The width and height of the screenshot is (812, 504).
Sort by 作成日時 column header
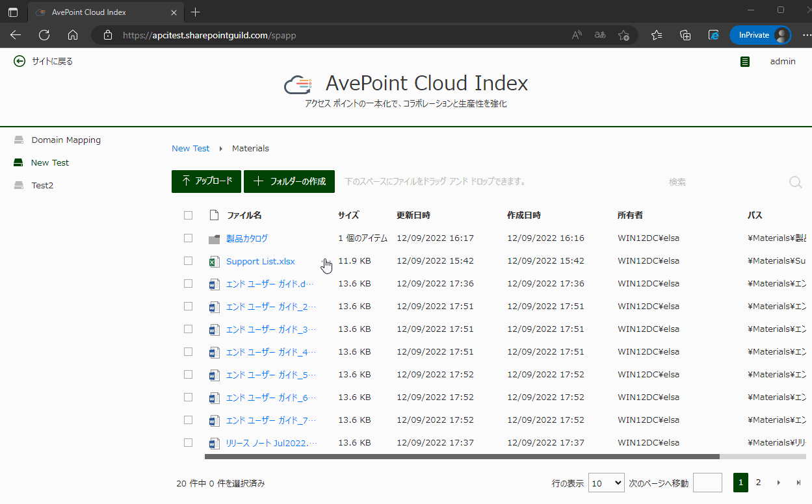524,215
